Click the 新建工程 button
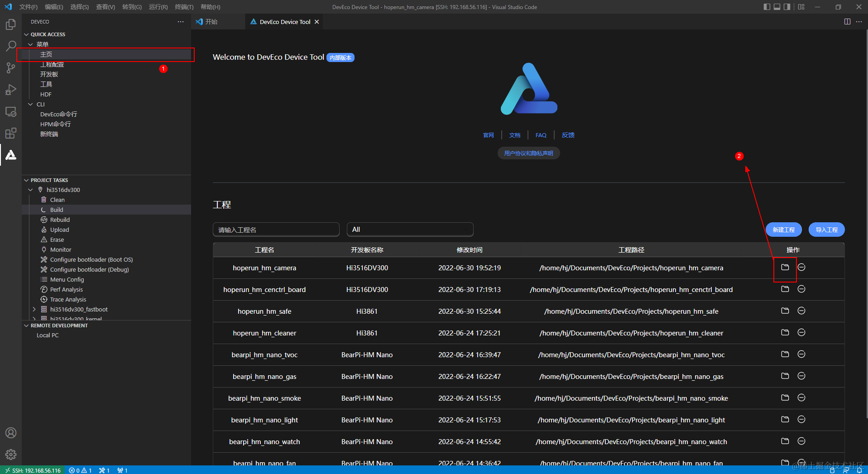Viewport: 868px width, 474px height. [x=783, y=230]
